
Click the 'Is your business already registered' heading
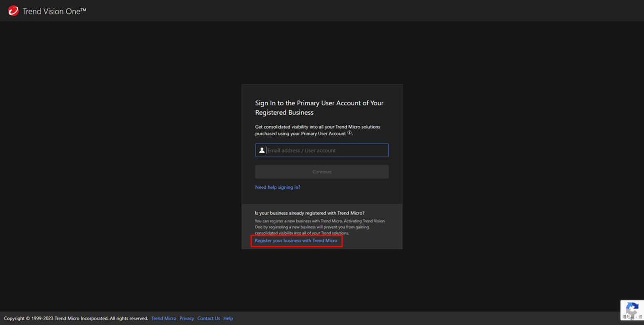(x=309, y=213)
